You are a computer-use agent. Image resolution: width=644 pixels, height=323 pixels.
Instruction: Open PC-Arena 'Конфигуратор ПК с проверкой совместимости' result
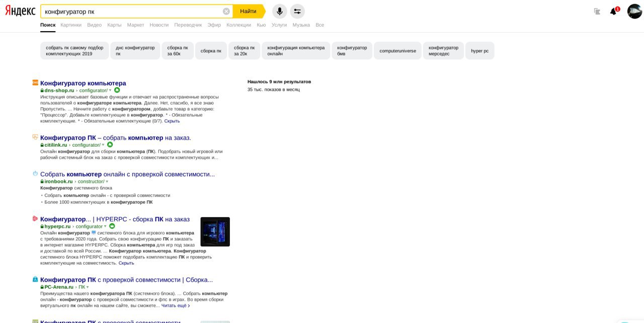[126, 280]
